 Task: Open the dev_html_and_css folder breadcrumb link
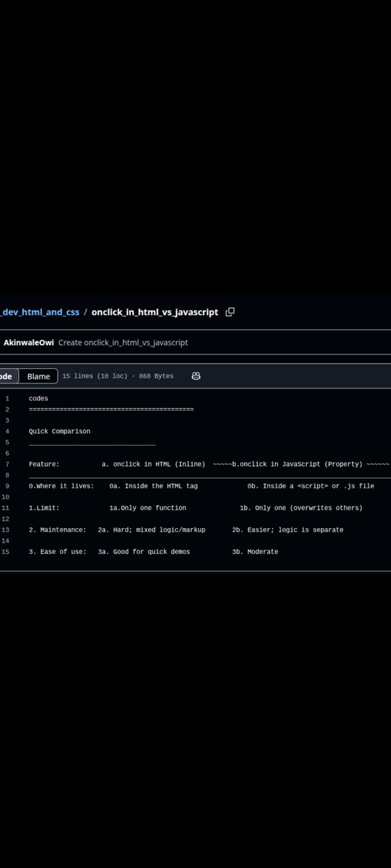pyautogui.click(x=40, y=312)
